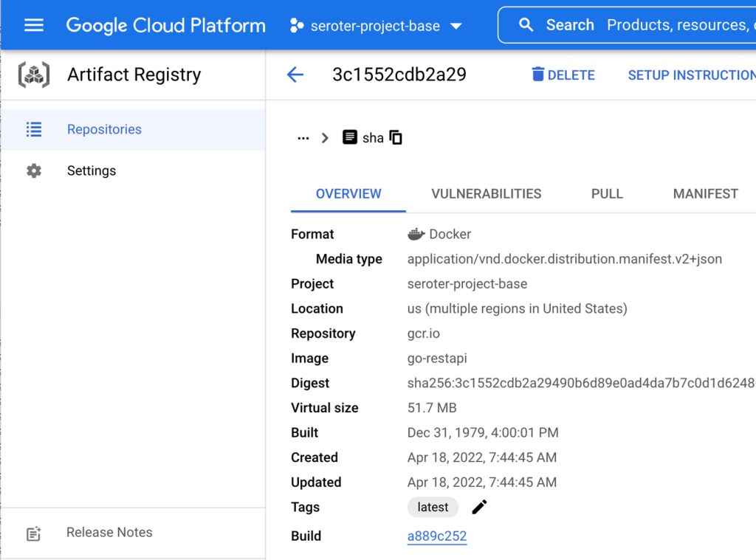Expand the breadcrumb ellipsis menu
This screenshot has width=756, height=560.
click(x=303, y=138)
